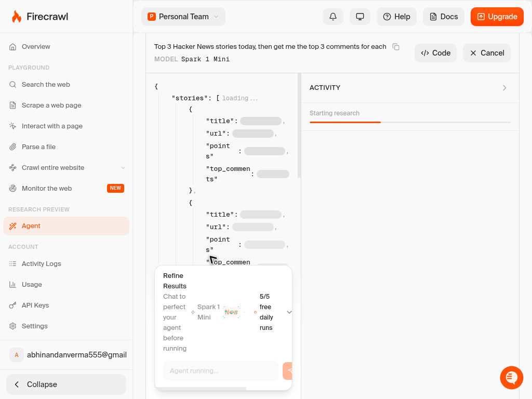This screenshot has width=532, height=399.
Task: Select the Spark 1 Mini model selector
Action: click(x=217, y=312)
